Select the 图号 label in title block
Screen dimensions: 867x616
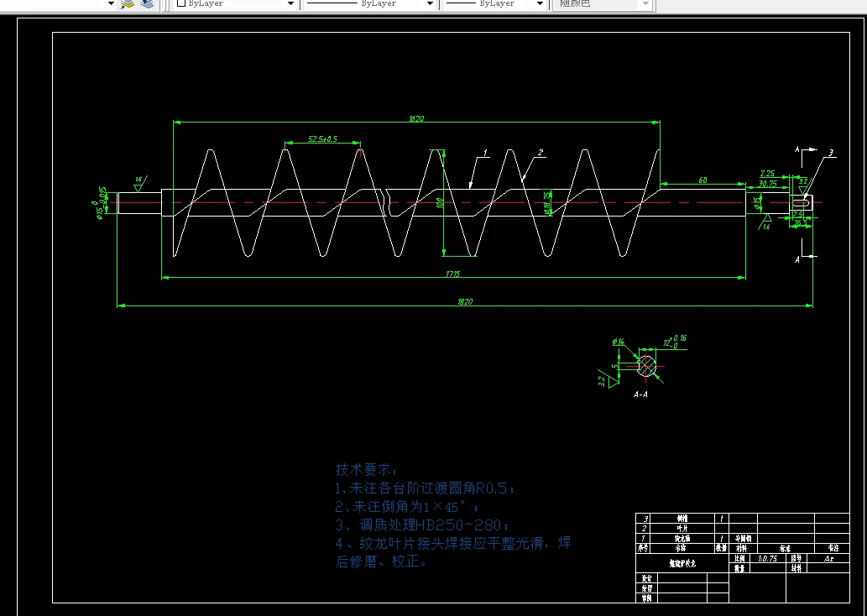(x=796, y=558)
